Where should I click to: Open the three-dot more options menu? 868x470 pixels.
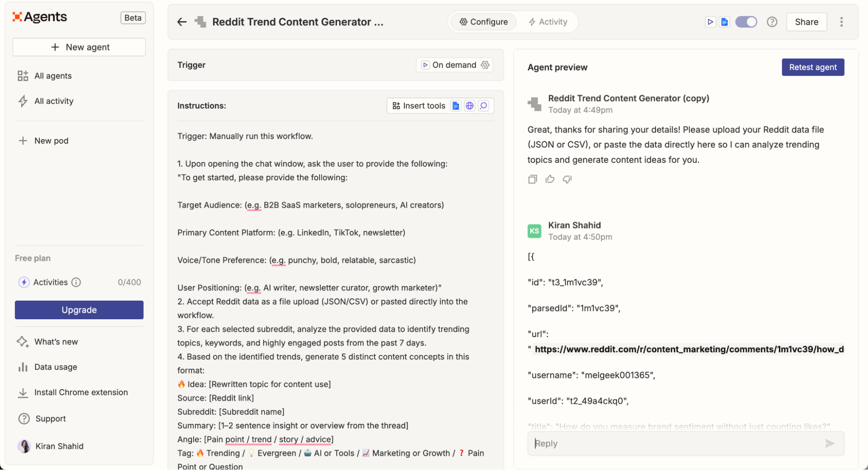(x=841, y=22)
